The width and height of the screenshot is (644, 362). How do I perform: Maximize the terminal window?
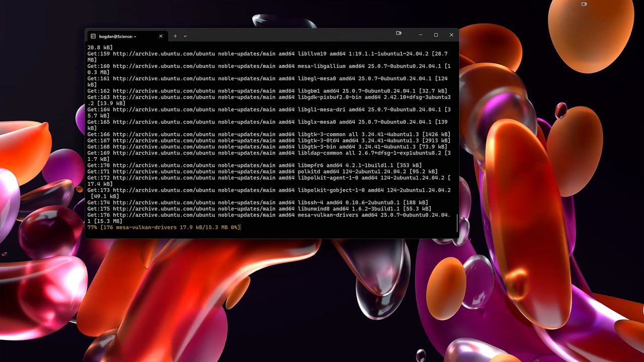pos(436,35)
